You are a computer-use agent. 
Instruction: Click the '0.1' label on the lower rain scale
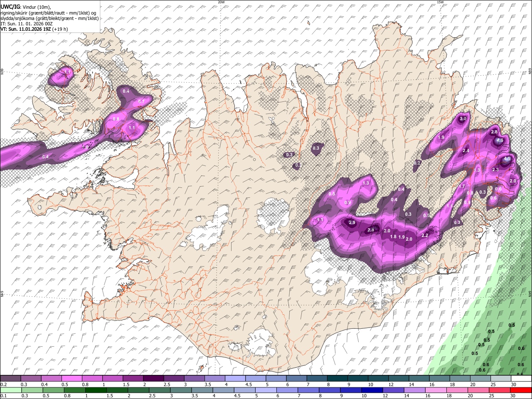pyautogui.click(x=3, y=396)
